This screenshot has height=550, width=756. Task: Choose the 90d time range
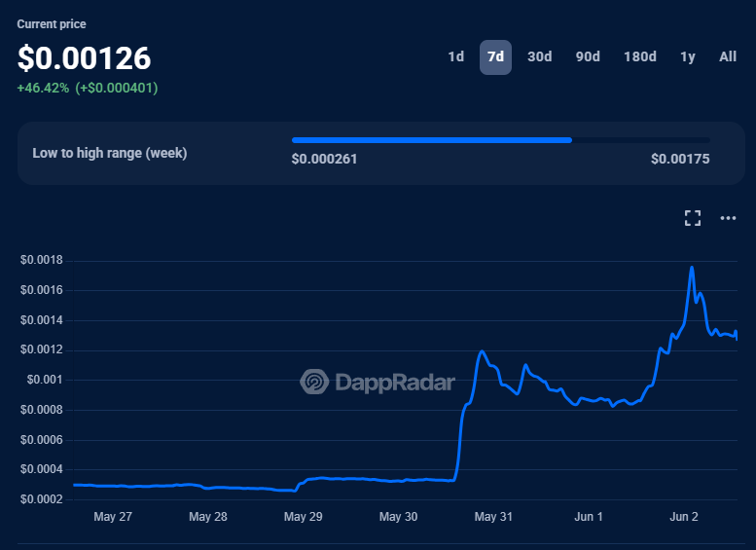pyautogui.click(x=588, y=56)
